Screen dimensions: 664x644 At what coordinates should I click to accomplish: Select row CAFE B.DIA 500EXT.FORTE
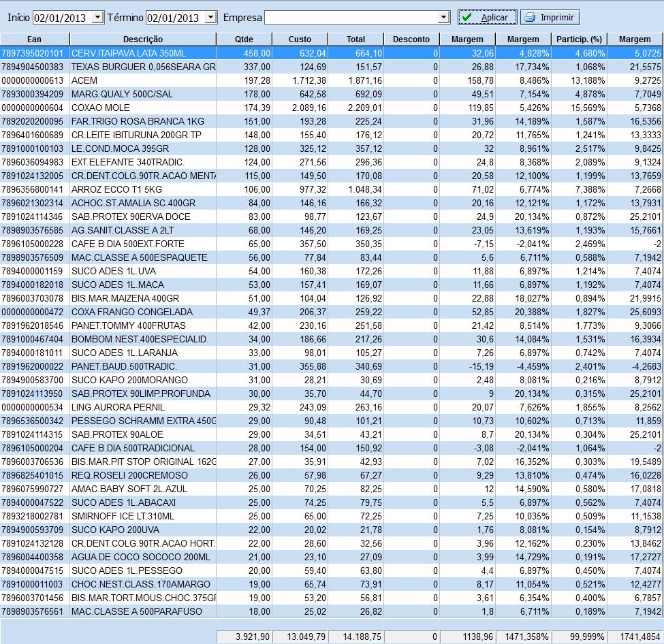point(331,244)
